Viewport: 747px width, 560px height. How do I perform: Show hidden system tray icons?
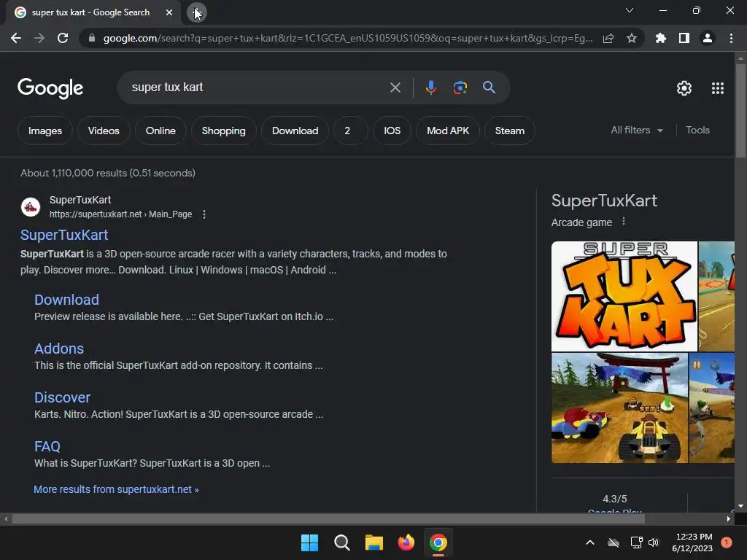coord(589,542)
